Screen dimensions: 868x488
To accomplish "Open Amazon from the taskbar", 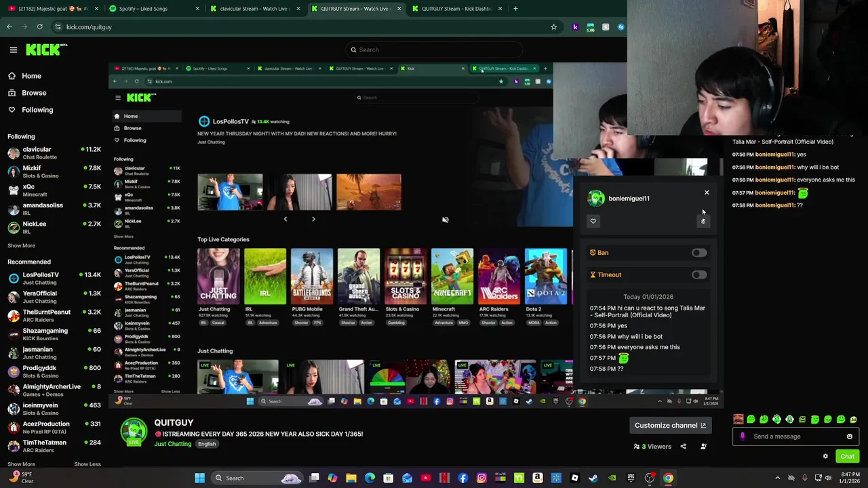I will (x=538, y=478).
